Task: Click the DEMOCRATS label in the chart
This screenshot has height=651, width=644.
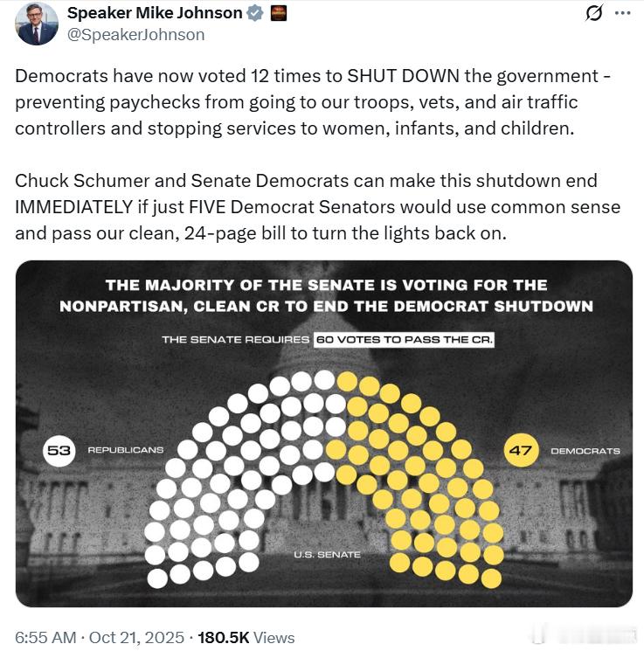Action: click(585, 451)
